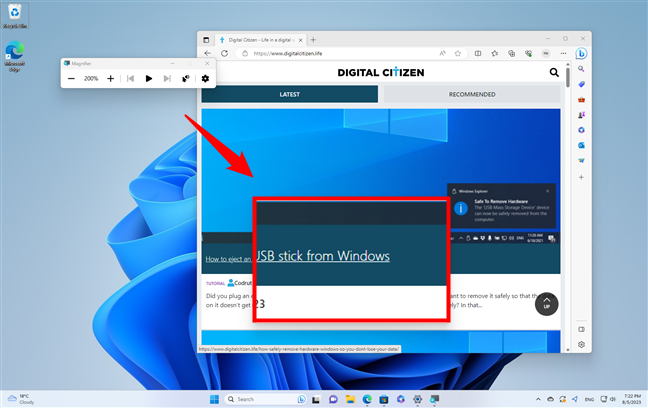The height and width of the screenshot is (408, 648).
Task: Open Edge tab actions menu icon
Action: [206, 40]
